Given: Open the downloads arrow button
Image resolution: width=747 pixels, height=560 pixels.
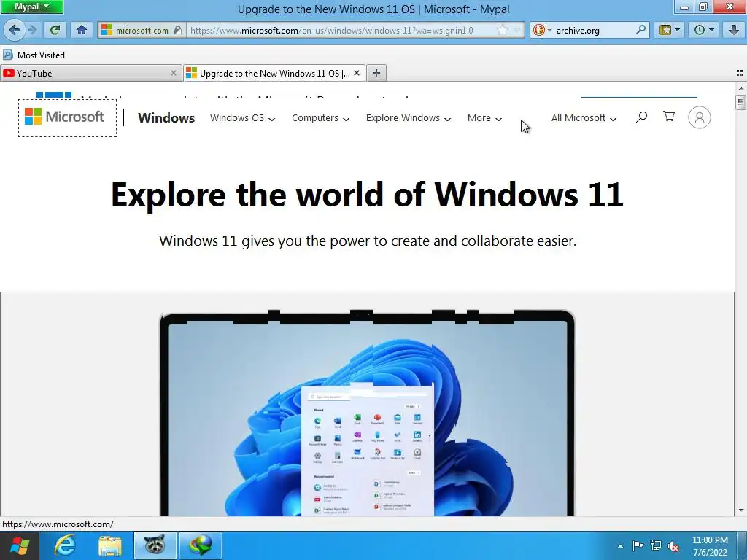Looking at the screenshot, I should [734, 30].
